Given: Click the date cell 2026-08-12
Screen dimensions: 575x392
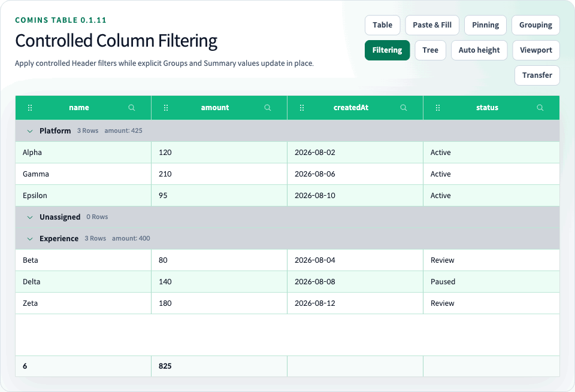Looking at the screenshot, I should point(355,303).
